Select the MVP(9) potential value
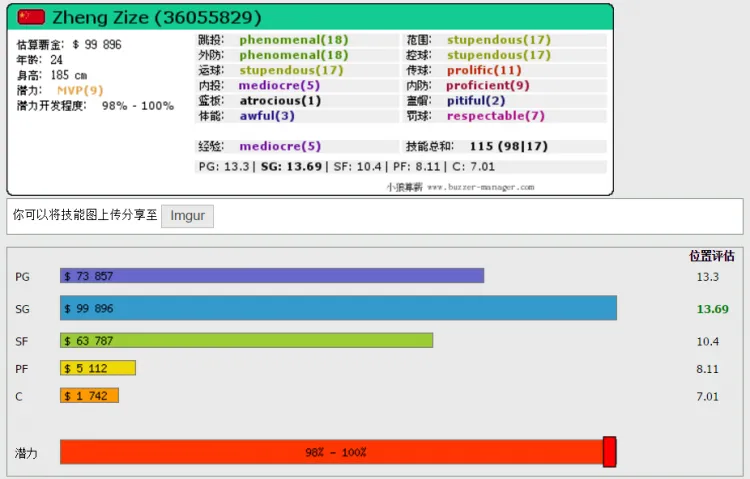The image size is (750, 479). [x=79, y=90]
